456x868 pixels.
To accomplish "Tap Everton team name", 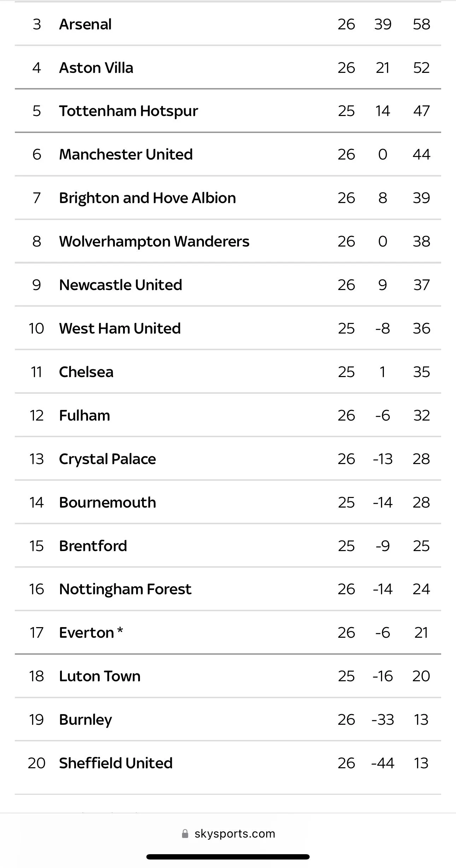I will tap(87, 632).
